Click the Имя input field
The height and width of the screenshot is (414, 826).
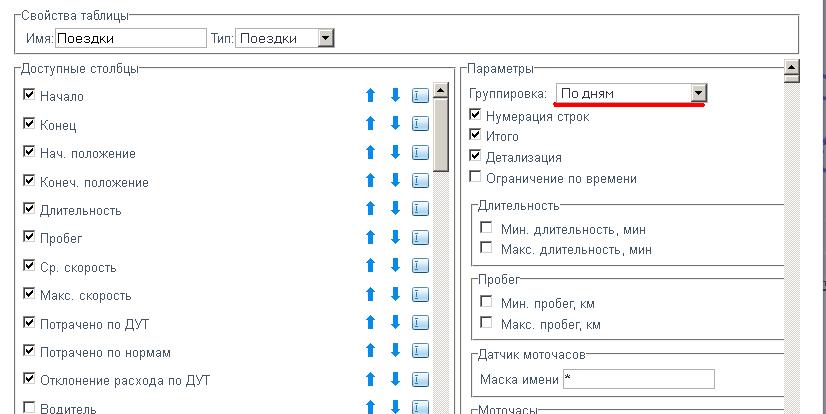131,38
